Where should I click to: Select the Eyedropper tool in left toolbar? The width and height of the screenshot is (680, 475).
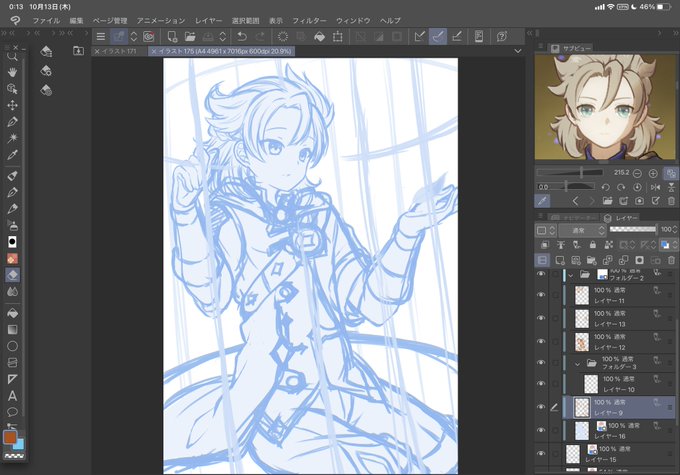[x=12, y=155]
